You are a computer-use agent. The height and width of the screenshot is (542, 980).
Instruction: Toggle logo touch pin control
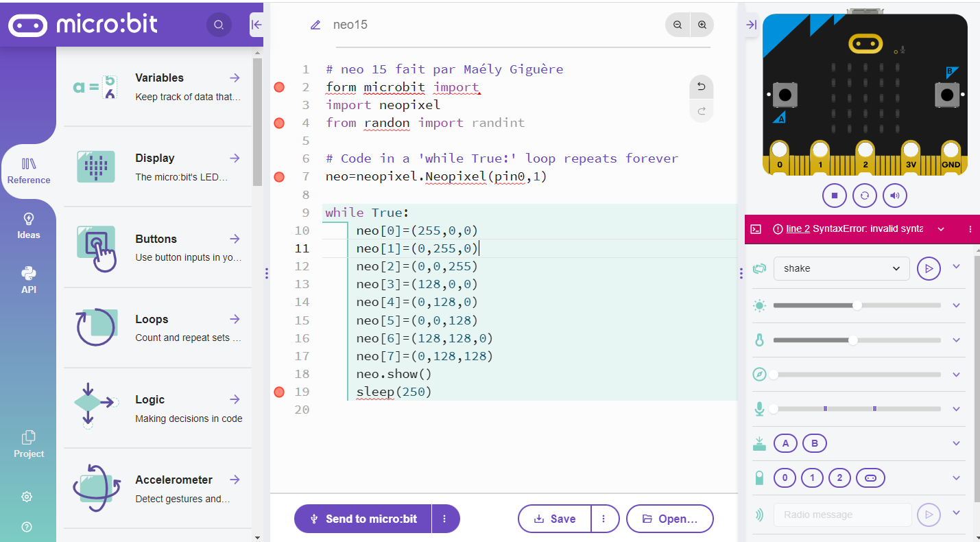(870, 478)
